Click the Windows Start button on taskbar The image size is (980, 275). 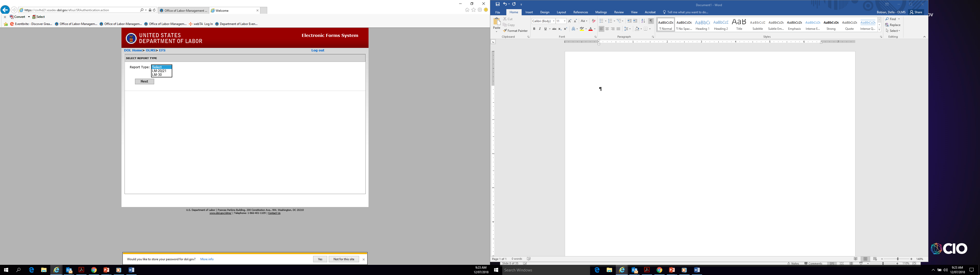(x=6, y=270)
